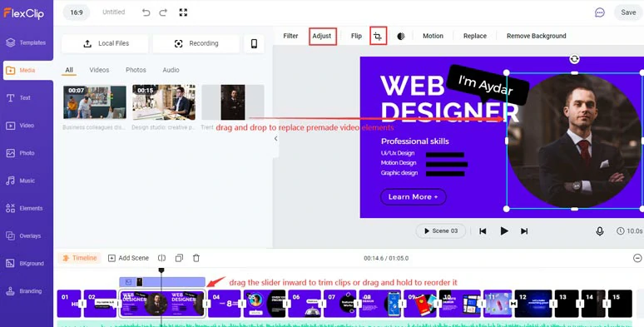Switch to the Videos tab

coord(99,70)
